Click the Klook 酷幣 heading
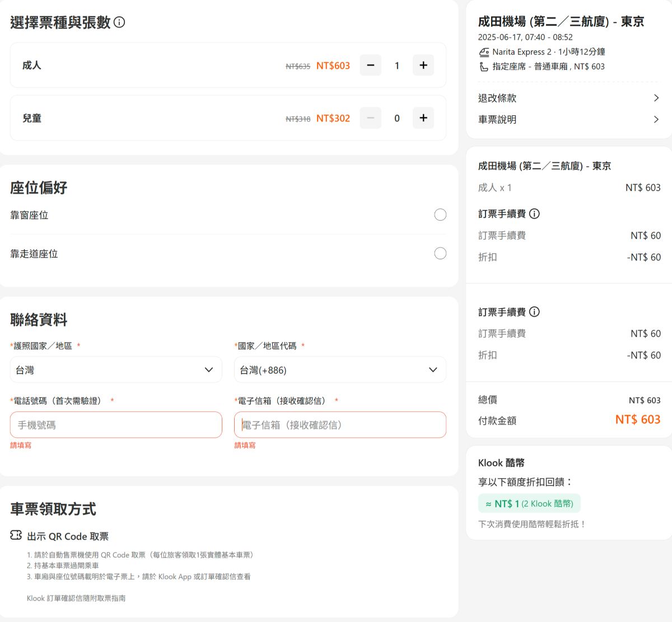This screenshot has width=672, height=622. [501, 463]
